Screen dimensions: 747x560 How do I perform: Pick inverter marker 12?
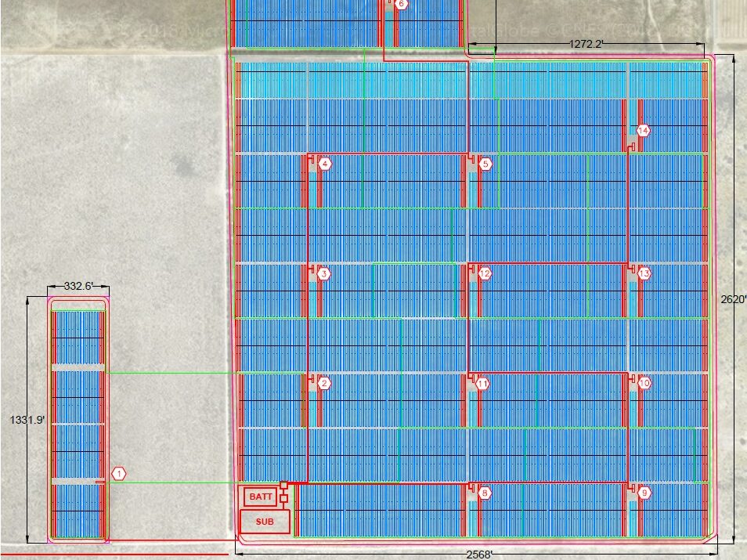pyautogui.click(x=485, y=273)
